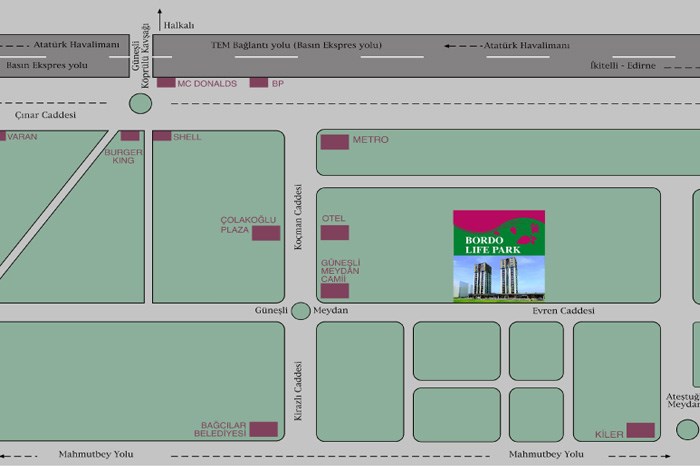The image size is (700, 466).
Task: Select the Çolakoğlu Plaza marker
Action: 265,233
